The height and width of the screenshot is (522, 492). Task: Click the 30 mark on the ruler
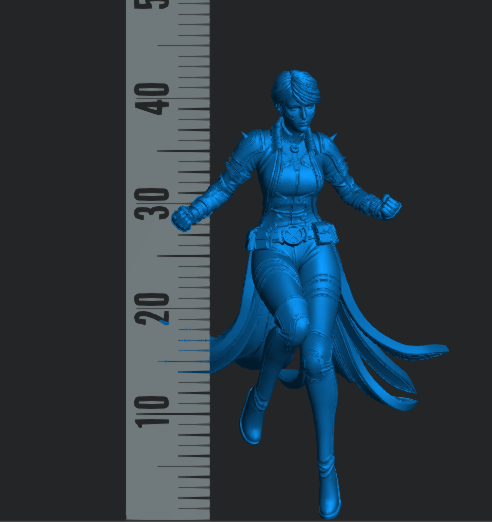point(152,204)
